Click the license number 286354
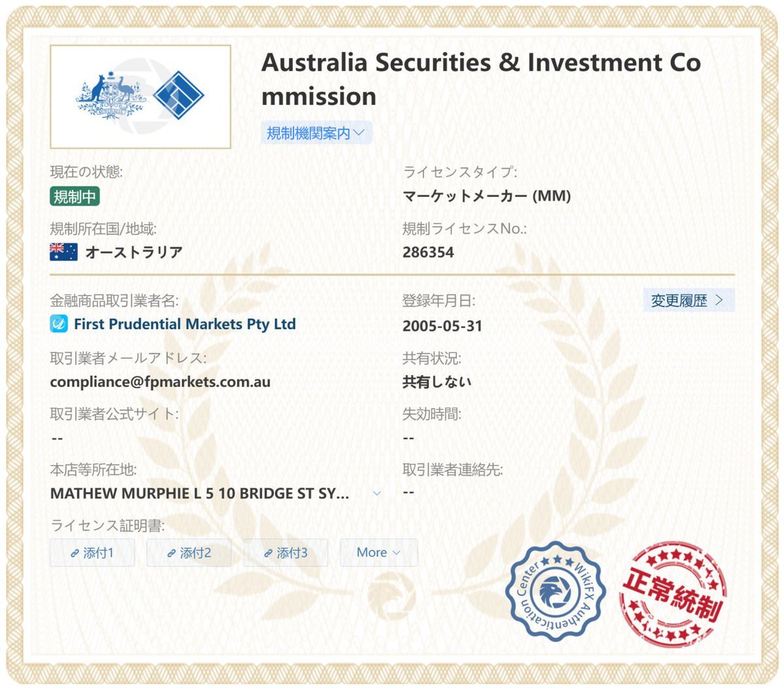 428,252
